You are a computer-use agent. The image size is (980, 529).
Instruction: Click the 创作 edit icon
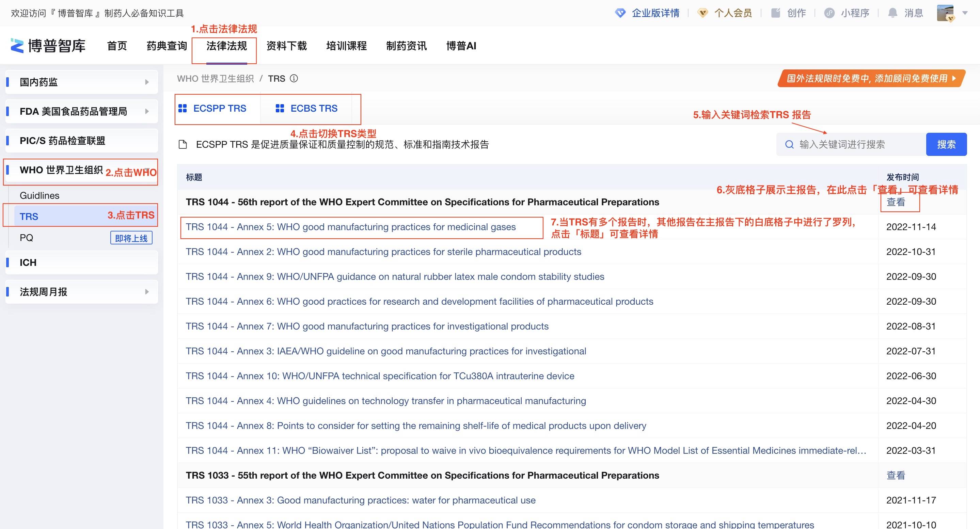click(x=776, y=13)
